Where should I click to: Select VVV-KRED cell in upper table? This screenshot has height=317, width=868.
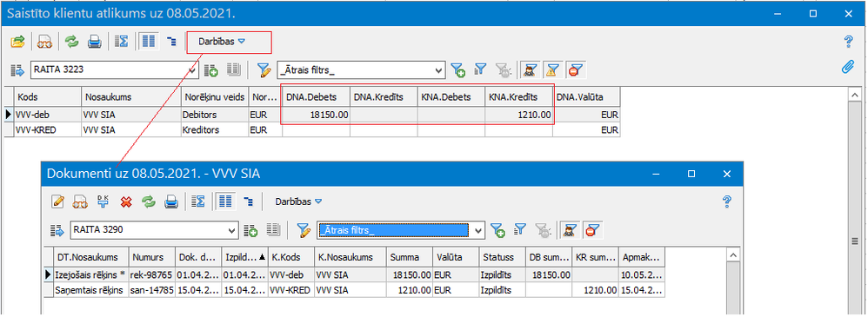click(x=48, y=130)
